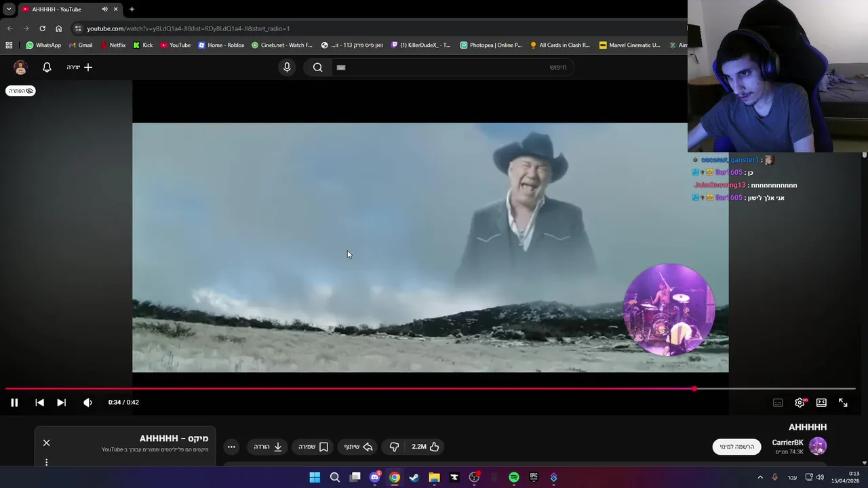Open the Gmail bookmark
Viewport: 868px width, 488px height.
[80, 45]
